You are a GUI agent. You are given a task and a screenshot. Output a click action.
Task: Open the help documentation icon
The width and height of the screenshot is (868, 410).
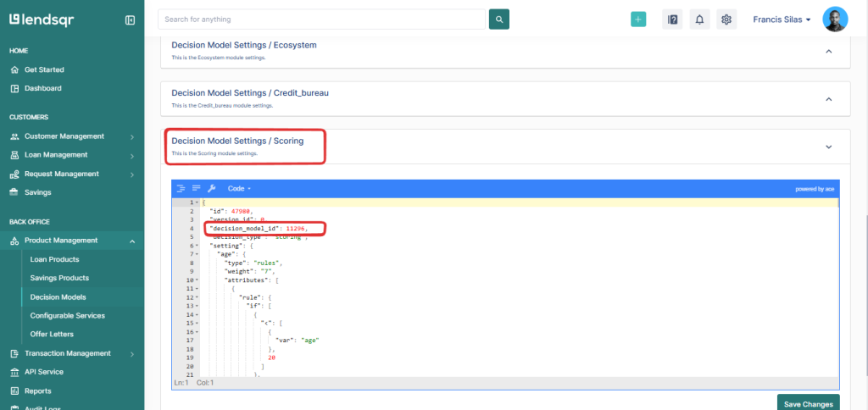(x=672, y=19)
